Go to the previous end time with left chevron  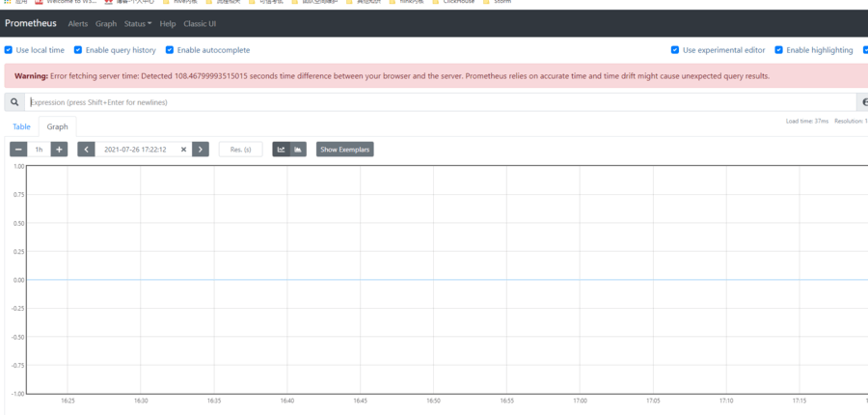tap(87, 150)
